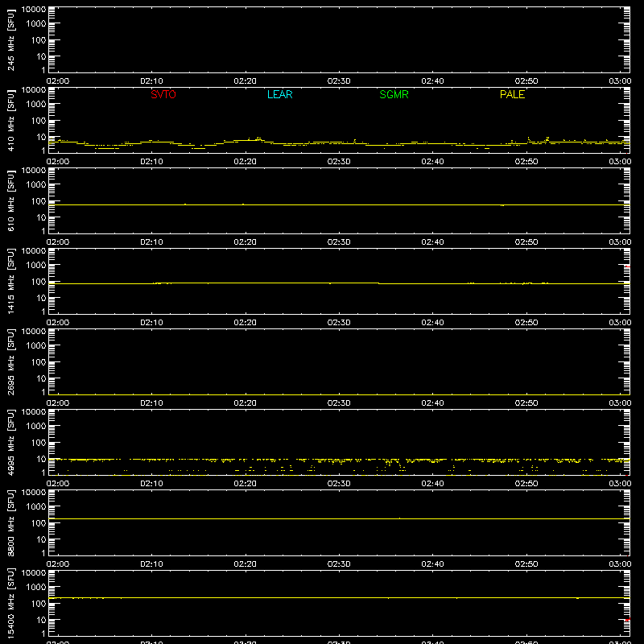Image resolution: width=644 pixels, height=644 pixels.
Task: Select the 610 MHz [SFU] axis title
Action: pos(10,200)
